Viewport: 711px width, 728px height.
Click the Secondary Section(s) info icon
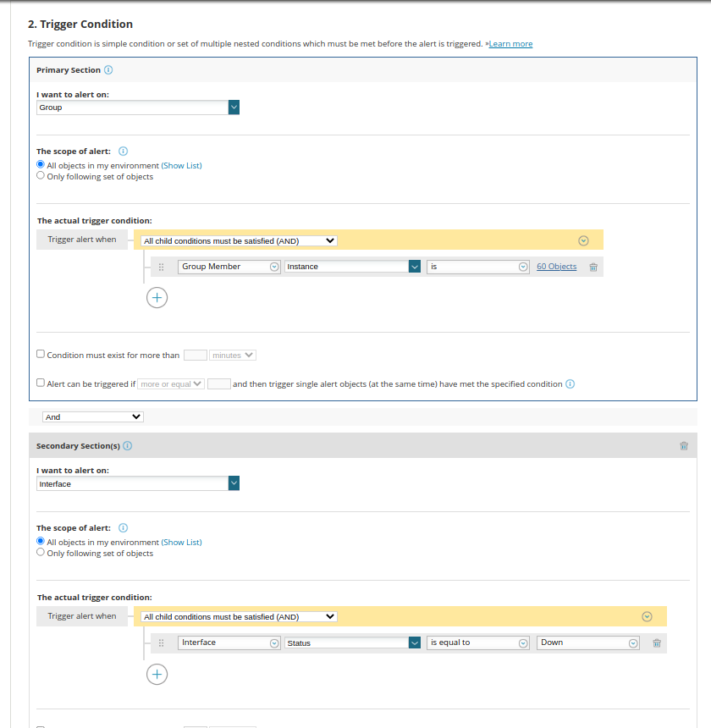tap(128, 446)
